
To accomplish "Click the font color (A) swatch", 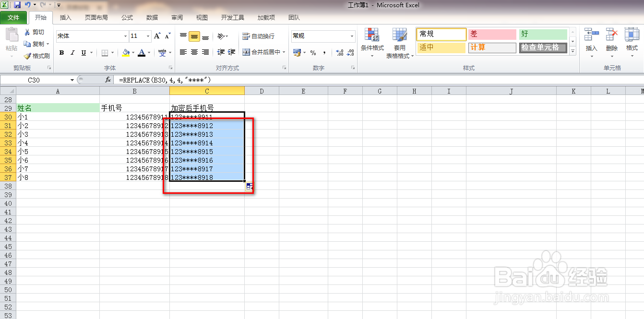I will [x=143, y=52].
